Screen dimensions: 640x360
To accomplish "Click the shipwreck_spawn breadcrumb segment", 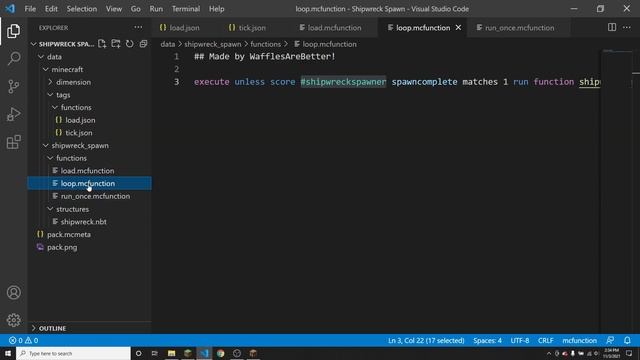I will tap(212, 44).
